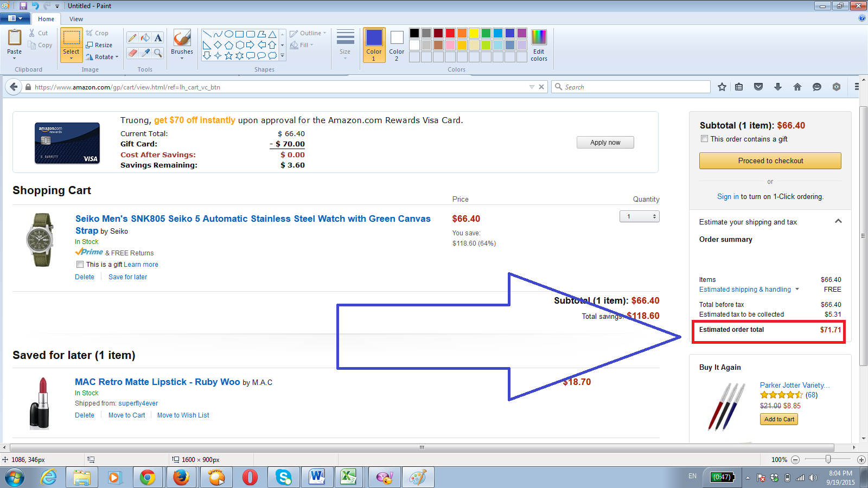
Task: Select the Text tool
Action: (158, 37)
